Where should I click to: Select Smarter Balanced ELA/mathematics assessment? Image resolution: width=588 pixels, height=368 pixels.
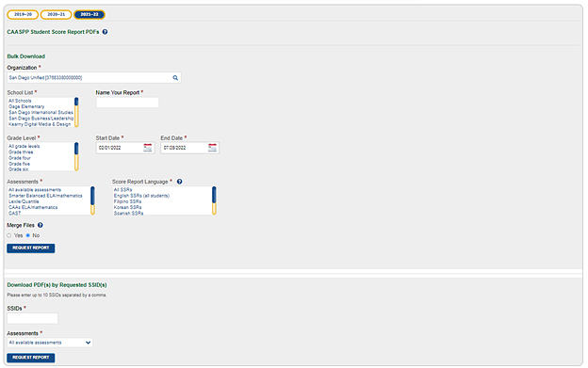[45, 196]
